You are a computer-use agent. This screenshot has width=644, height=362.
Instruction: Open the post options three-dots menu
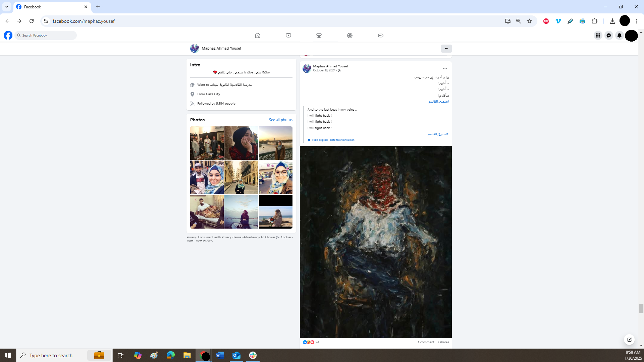coord(445,68)
